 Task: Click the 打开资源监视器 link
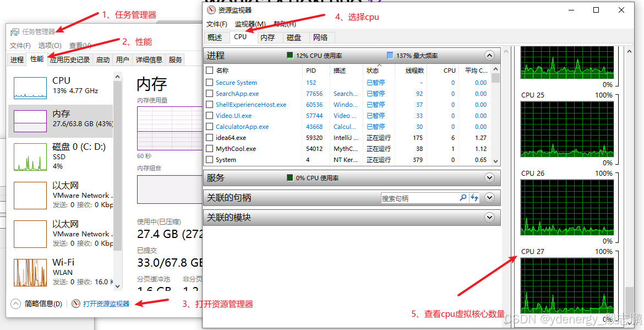point(106,304)
